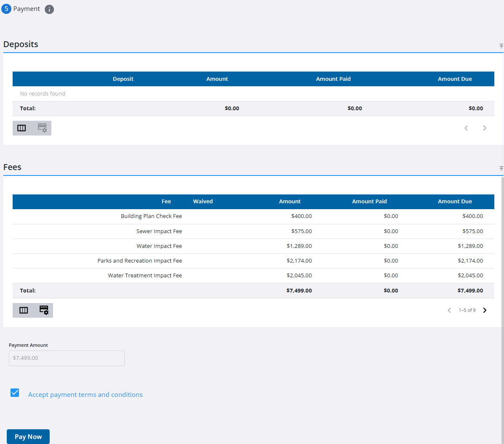Sort Fees table by Fee column header
The height and width of the screenshot is (444, 504).
166,202
